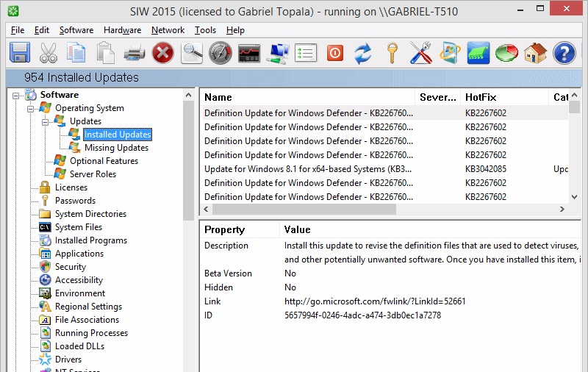Select the Update for Windows 8.1 x64 row
588x372 pixels.
[385, 169]
